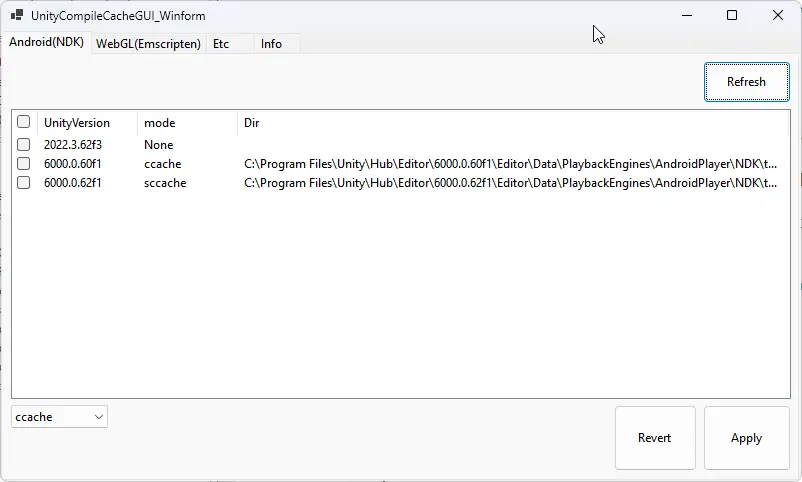Click the UnityCompileCacheGUI app icon in title bar

point(17,16)
